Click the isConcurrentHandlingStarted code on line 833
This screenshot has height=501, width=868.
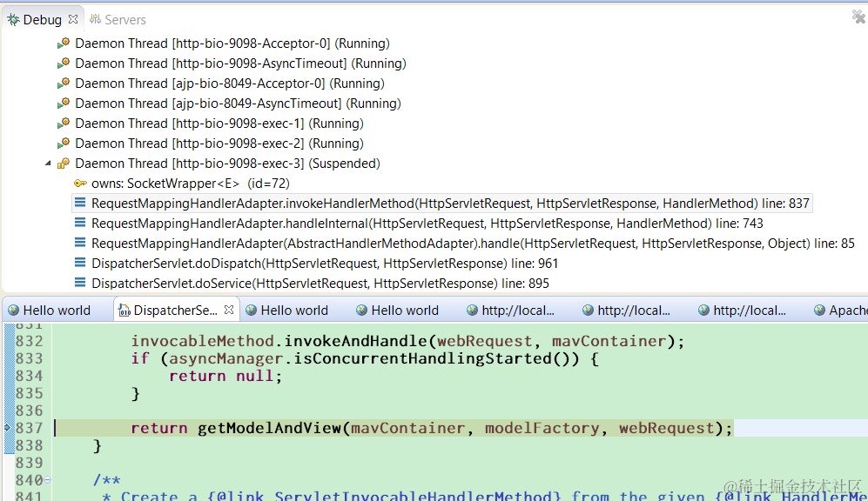coord(436,358)
